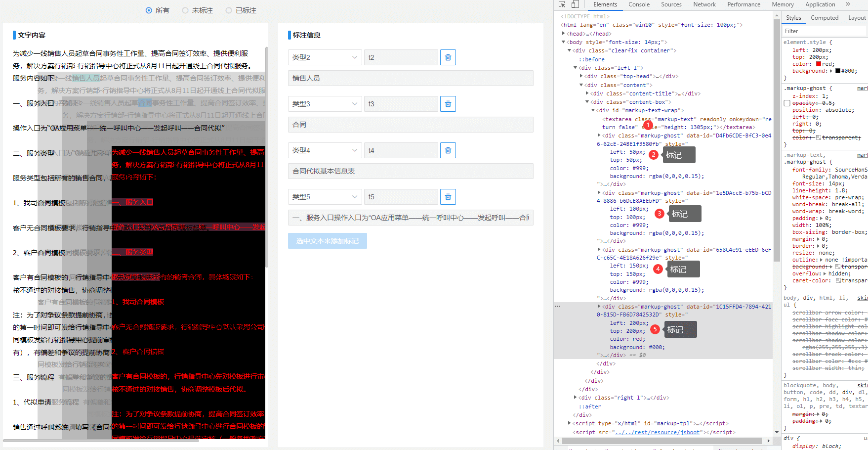Viewport: 868px width, 450px height.
Task: Collapse the div class clearfix container node
Action: click(x=569, y=50)
